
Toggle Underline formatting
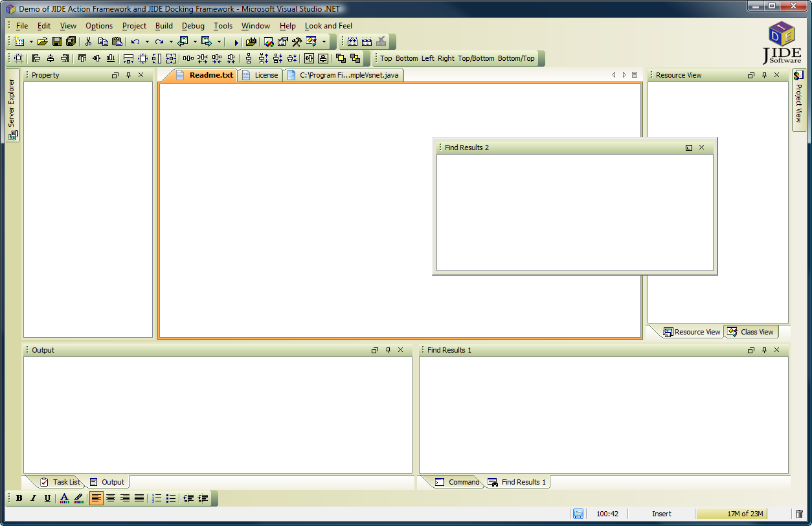[47, 498]
